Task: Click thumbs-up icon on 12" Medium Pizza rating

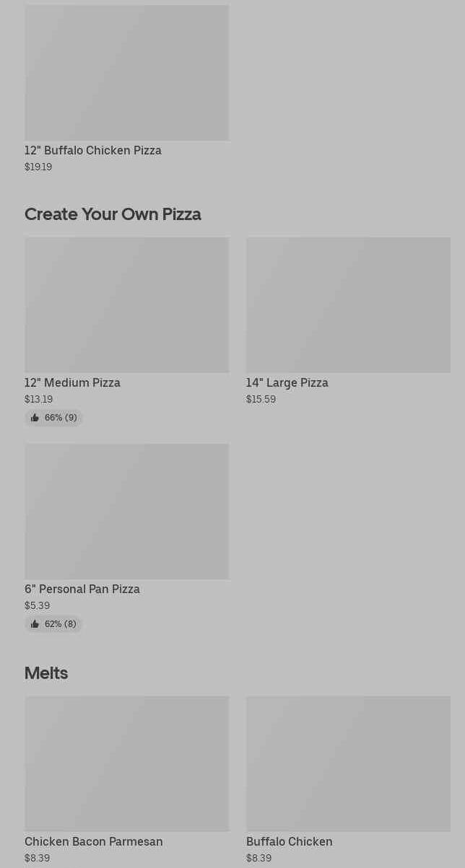Action: [x=35, y=418]
